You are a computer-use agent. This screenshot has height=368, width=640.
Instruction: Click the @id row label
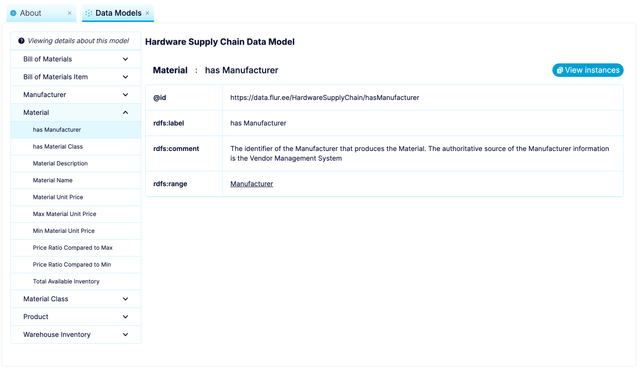pyautogui.click(x=160, y=98)
